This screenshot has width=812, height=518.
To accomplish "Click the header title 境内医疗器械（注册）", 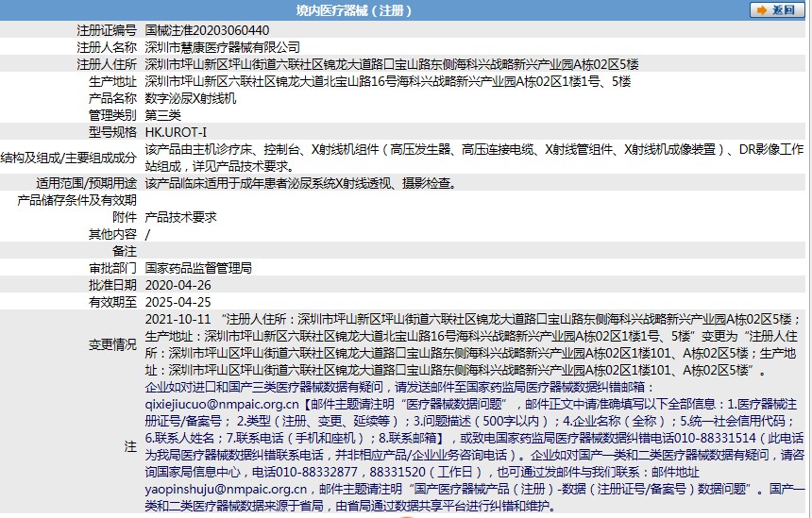I will coord(354,10).
